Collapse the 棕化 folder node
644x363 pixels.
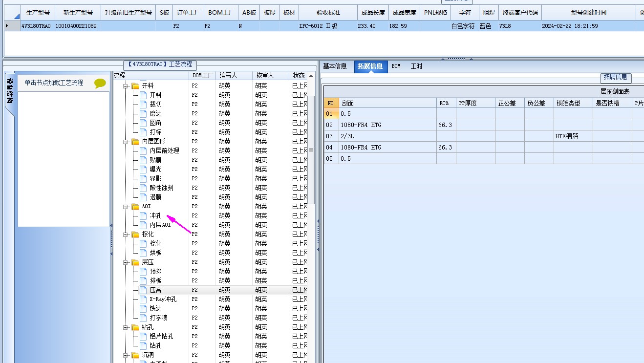[126, 234]
